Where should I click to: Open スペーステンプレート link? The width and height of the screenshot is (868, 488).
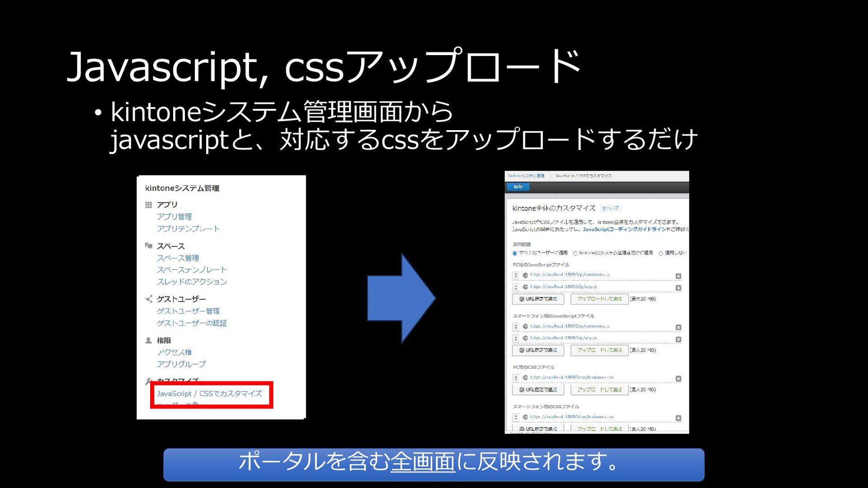coord(192,270)
